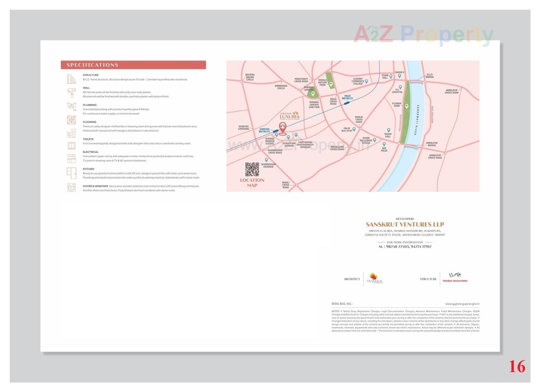
Task: Click the Tranquil architect logo
Action: (374, 278)
